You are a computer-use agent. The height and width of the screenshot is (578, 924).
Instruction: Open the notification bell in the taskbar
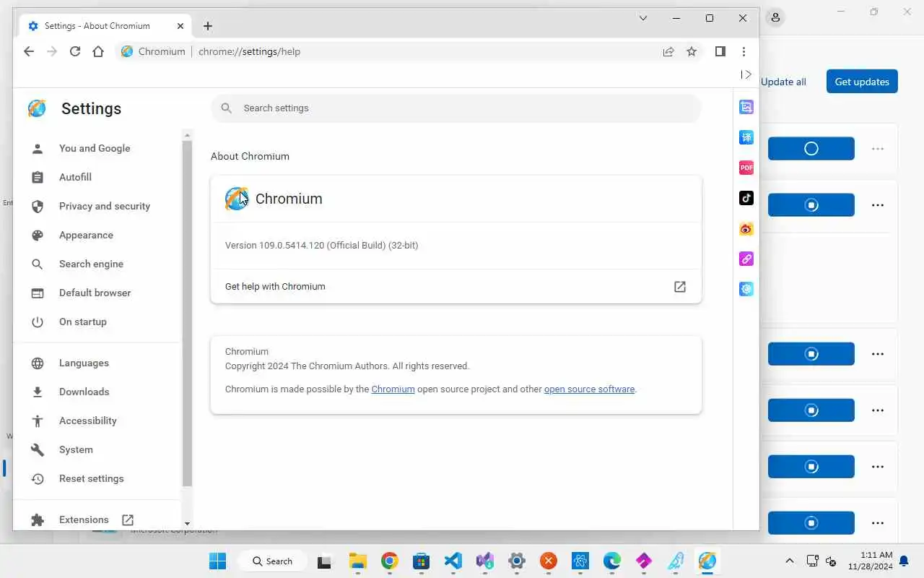click(x=904, y=561)
